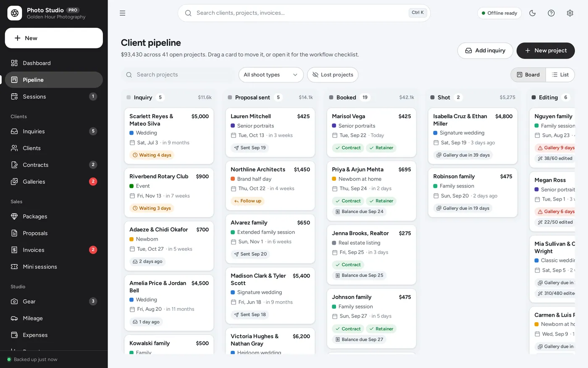This screenshot has height=368, width=588.
Task: Open Dashboard from sidebar
Action: [54, 63]
